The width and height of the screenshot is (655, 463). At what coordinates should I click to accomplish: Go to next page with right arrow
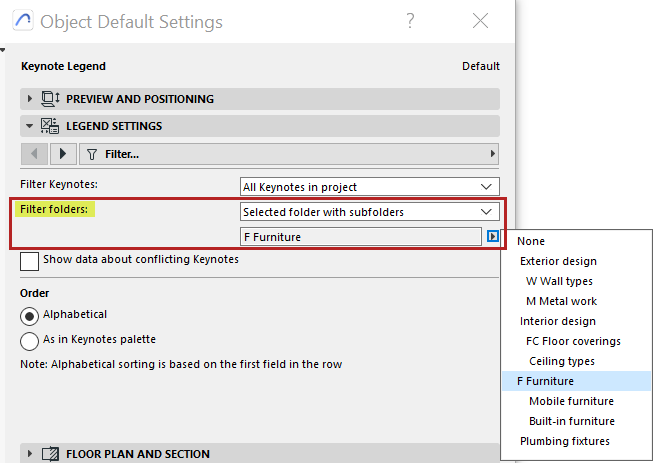pos(63,154)
